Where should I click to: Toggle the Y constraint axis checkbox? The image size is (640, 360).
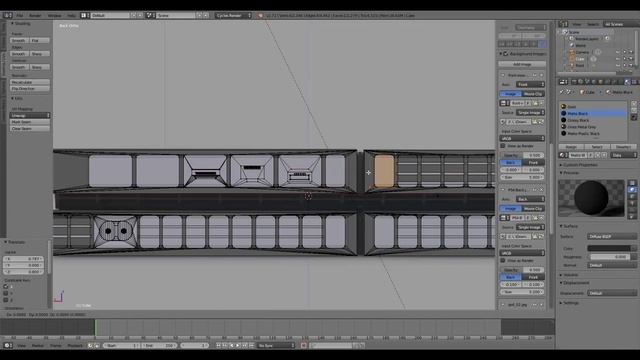tap(6, 293)
